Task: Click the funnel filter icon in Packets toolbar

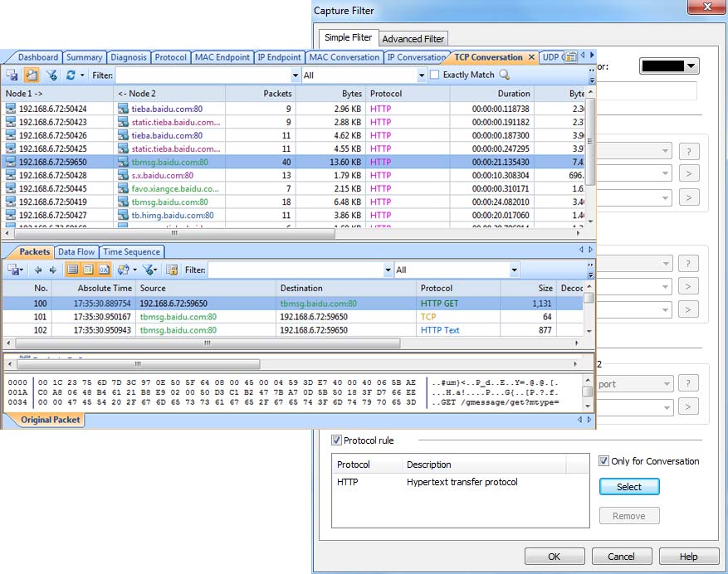Action: click(148, 270)
